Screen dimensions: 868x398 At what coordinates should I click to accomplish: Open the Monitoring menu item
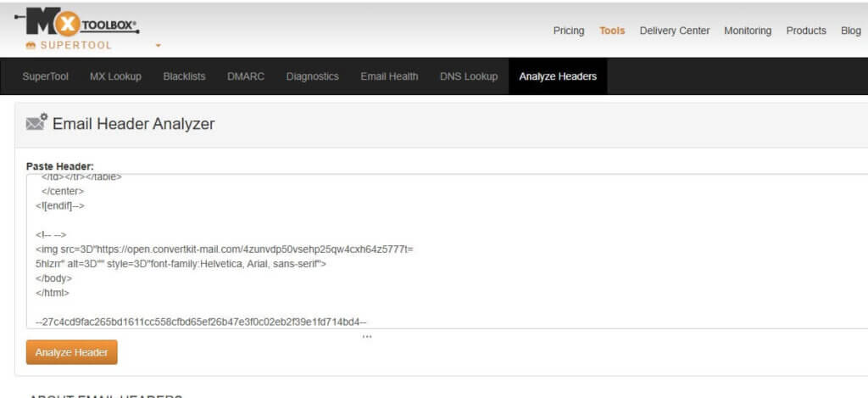748,31
